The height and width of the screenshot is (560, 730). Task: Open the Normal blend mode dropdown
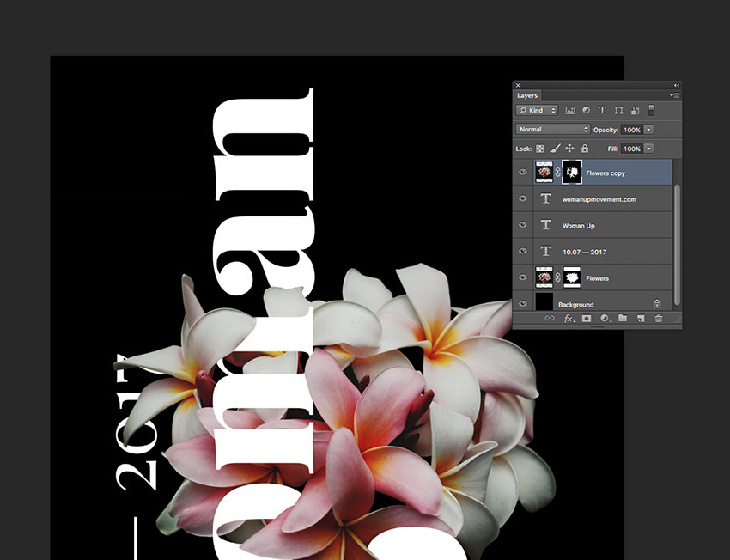552,130
